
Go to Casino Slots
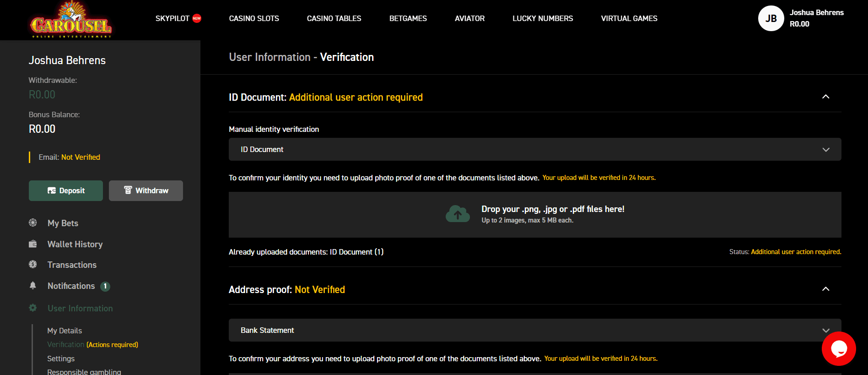254,18
